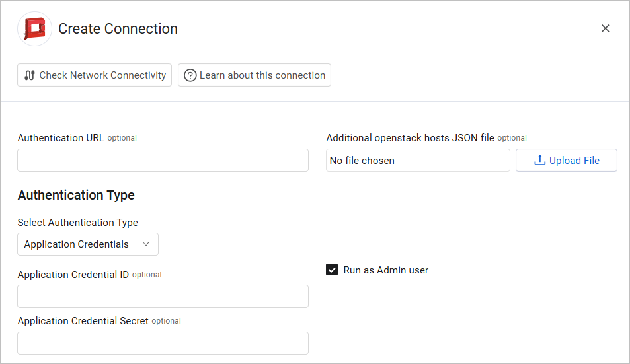This screenshot has height=364, width=630.
Task: Click the red OpenStack logo icon
Action: tap(34, 29)
